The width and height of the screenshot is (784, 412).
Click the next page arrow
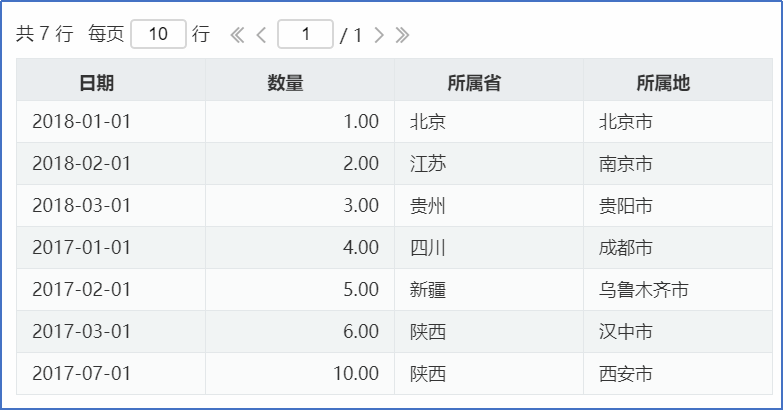coord(379,35)
